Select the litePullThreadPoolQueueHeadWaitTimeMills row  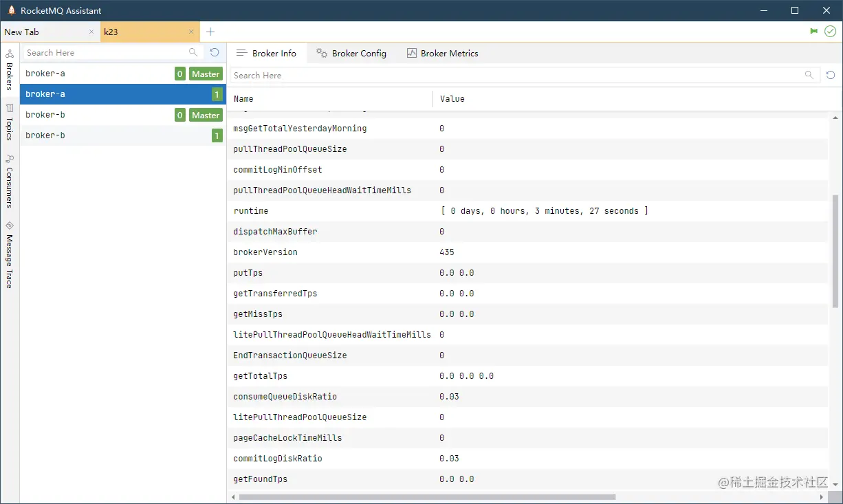[527, 335]
